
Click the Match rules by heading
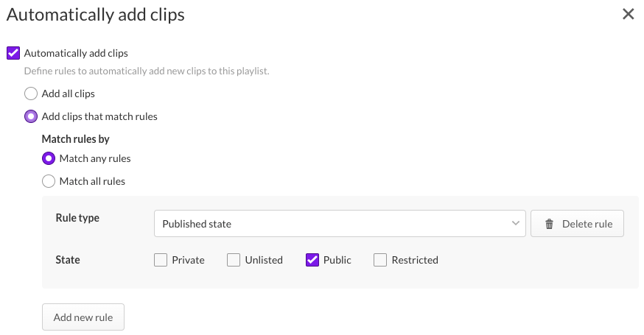point(76,138)
